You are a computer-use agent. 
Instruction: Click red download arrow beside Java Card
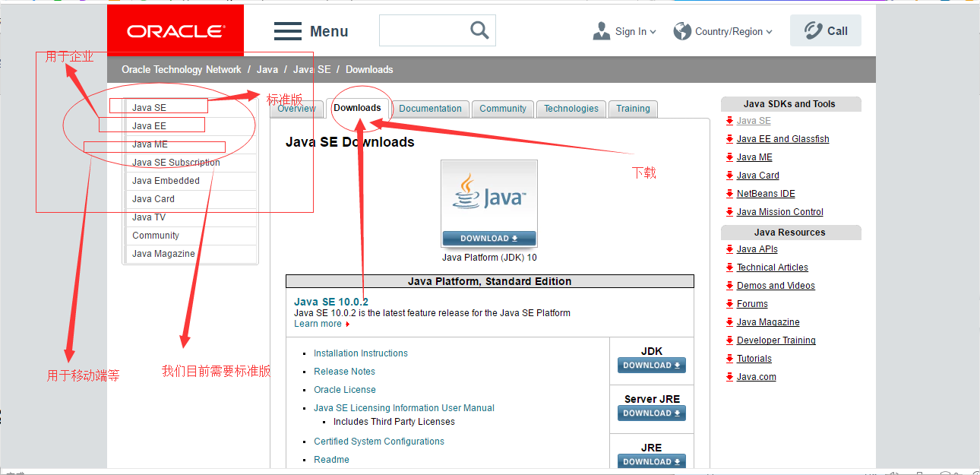click(729, 176)
